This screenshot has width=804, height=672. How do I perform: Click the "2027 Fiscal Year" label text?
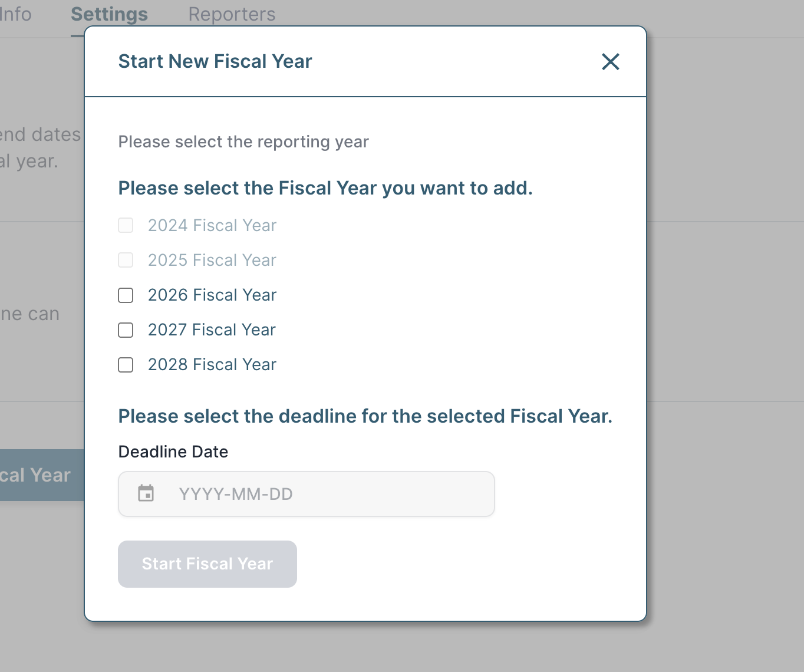coord(212,330)
